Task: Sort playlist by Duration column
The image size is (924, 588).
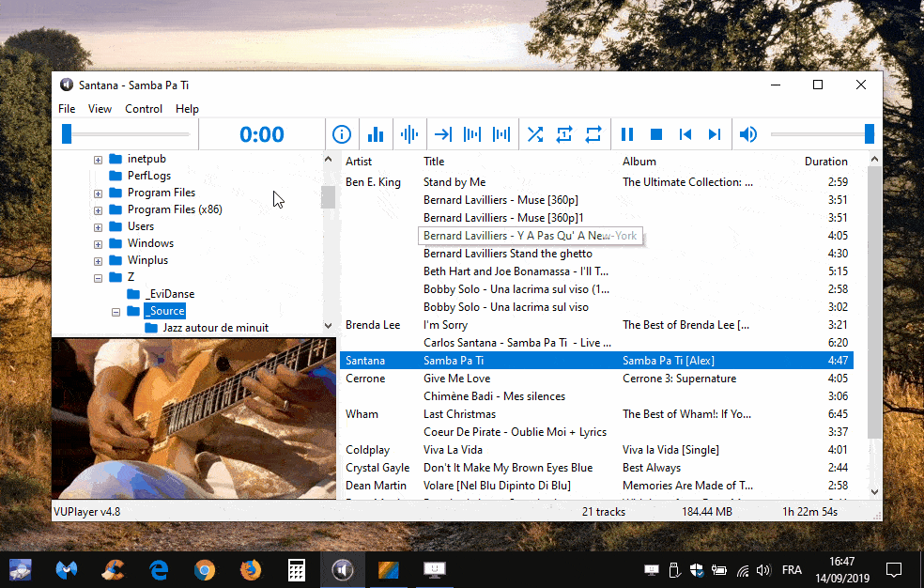Action: pyautogui.click(x=826, y=162)
